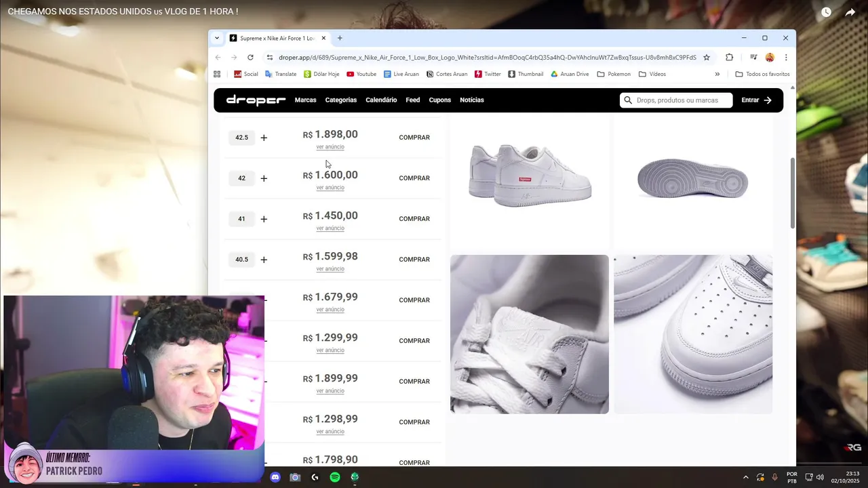868x488 pixels.
Task: Open the camera app in the taskbar
Action: [x=295, y=477]
